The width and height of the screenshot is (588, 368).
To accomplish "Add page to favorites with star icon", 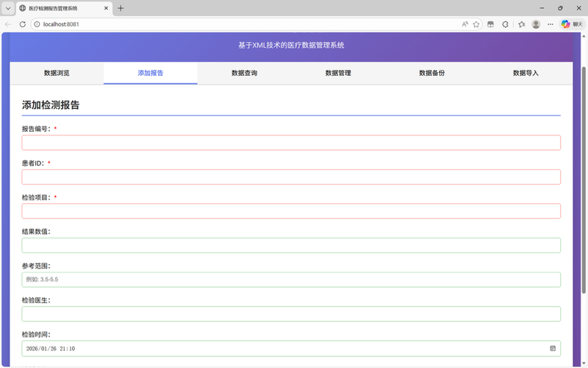I will point(476,24).
